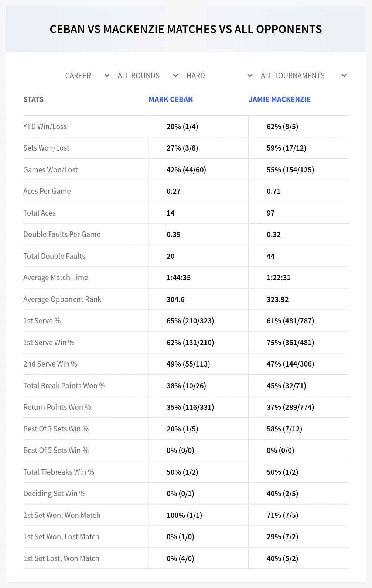Click the chevron beside ALL TOURNAMENTS
The height and width of the screenshot is (588, 372).
344,76
